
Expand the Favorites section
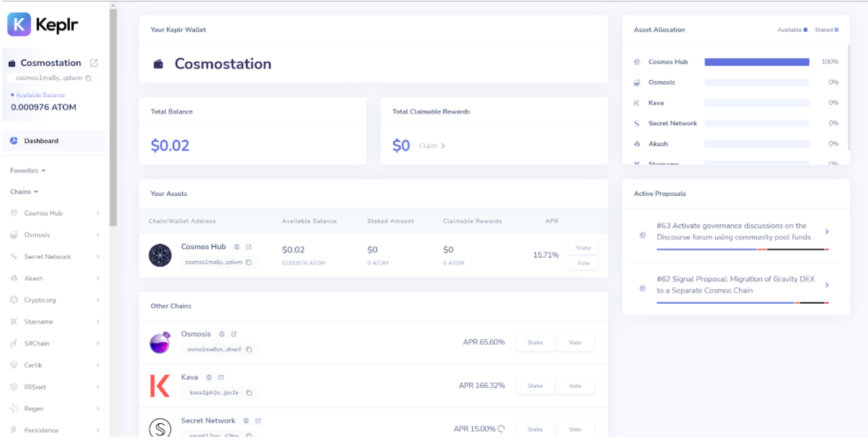coord(28,171)
